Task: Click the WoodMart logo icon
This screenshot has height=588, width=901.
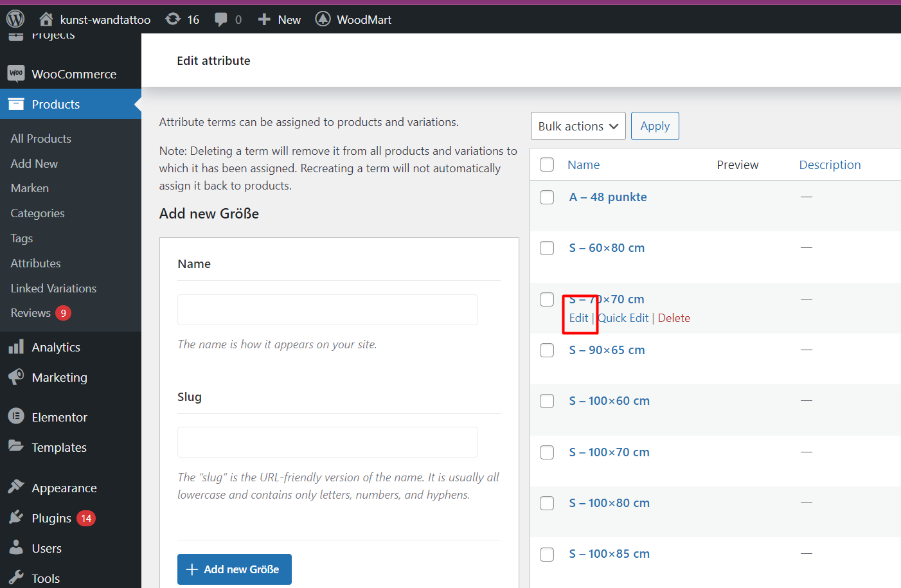Action: pyautogui.click(x=323, y=19)
